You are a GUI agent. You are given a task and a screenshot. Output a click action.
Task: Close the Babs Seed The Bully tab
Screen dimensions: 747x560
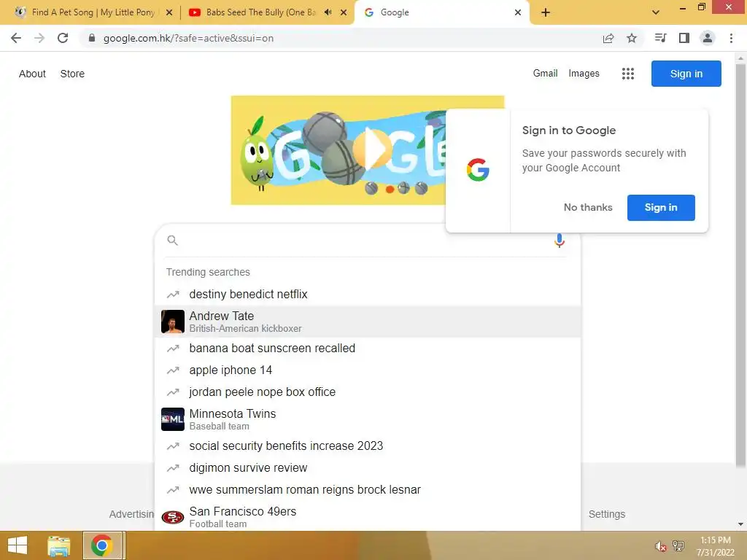tap(344, 12)
